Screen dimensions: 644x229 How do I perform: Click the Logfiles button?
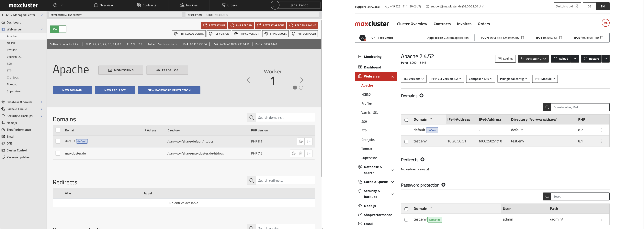tap(505, 59)
